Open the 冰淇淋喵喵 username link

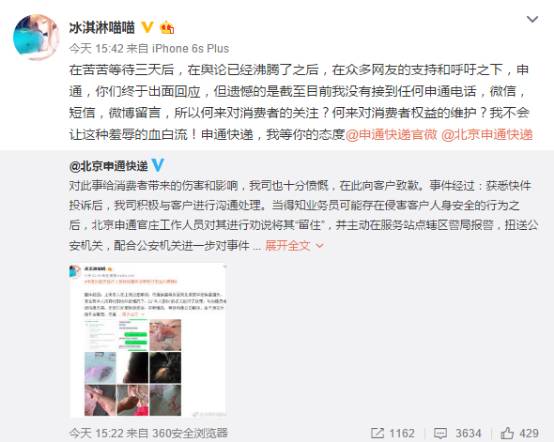(x=102, y=28)
